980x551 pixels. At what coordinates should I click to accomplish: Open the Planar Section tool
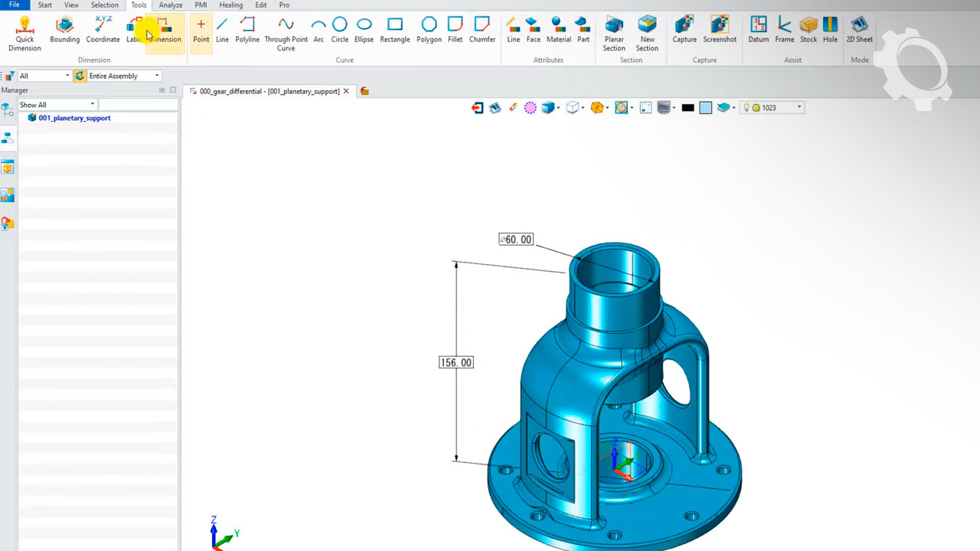coord(613,34)
